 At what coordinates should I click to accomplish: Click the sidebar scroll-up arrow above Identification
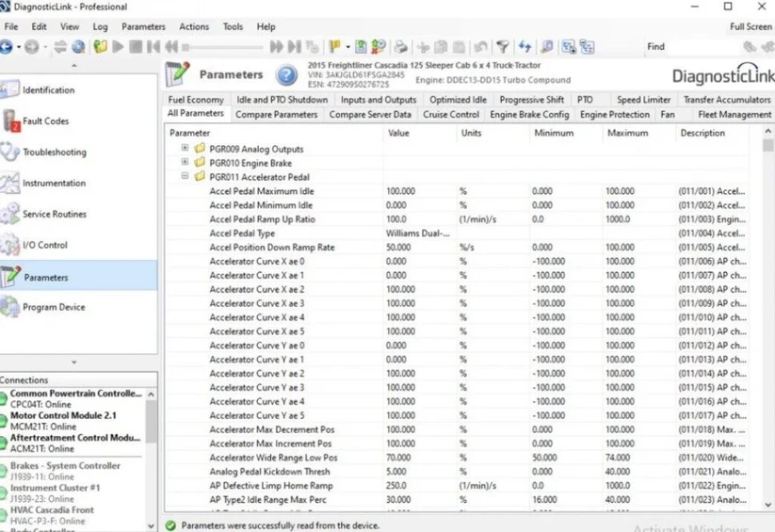click(74, 65)
